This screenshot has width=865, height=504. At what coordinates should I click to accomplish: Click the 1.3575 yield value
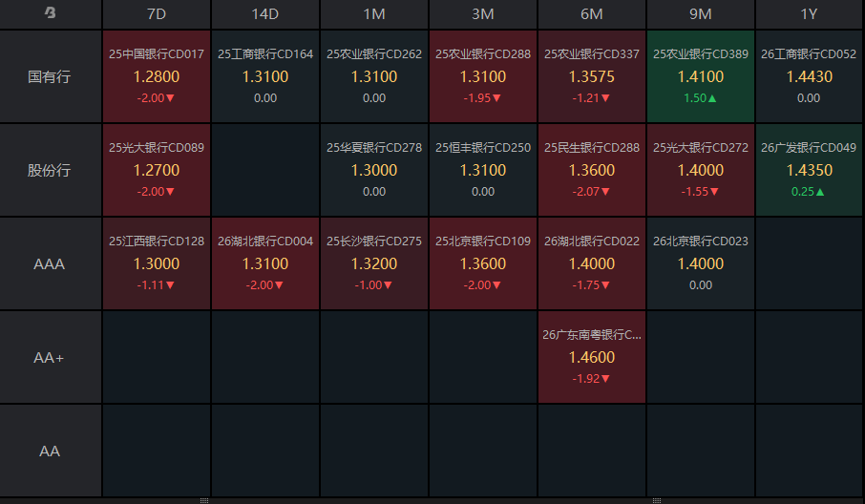tap(591, 76)
